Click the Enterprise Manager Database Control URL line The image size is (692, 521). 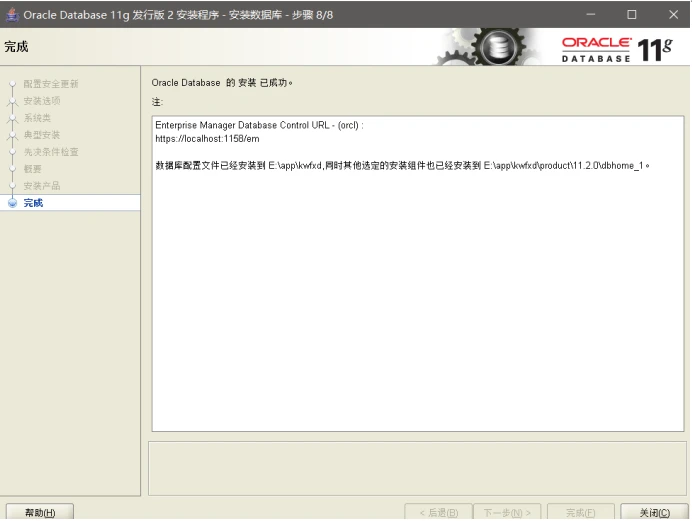coord(259,125)
